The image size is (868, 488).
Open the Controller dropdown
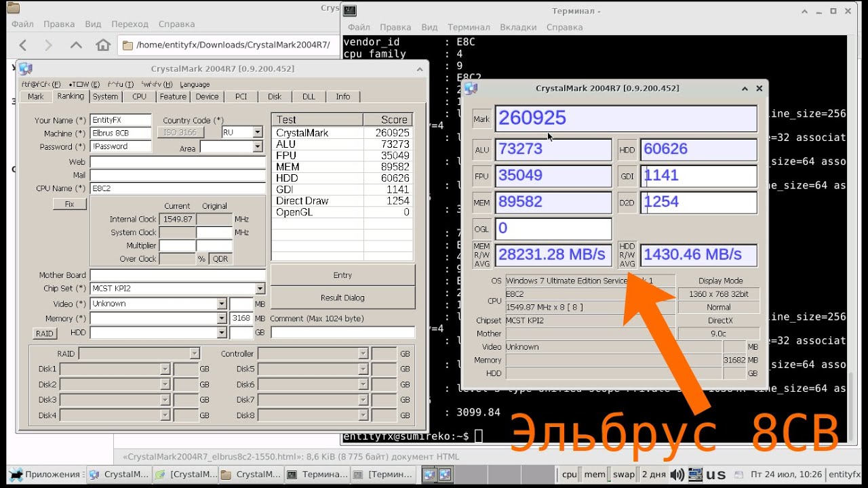click(x=363, y=354)
